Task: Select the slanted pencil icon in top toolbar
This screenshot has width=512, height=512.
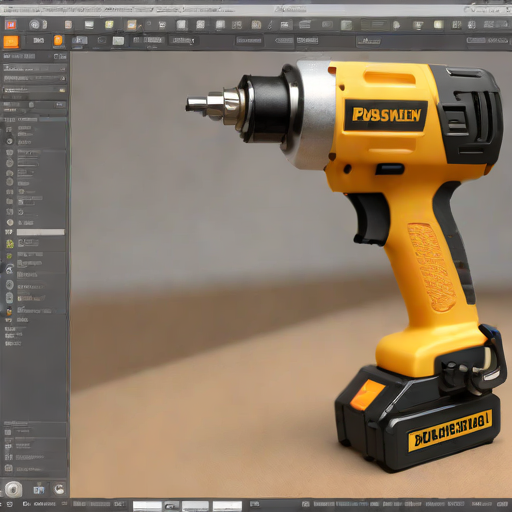Action: [270, 25]
